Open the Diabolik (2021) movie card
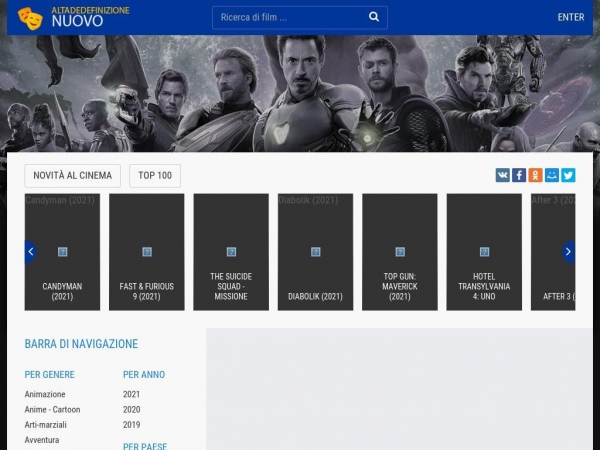 315,252
